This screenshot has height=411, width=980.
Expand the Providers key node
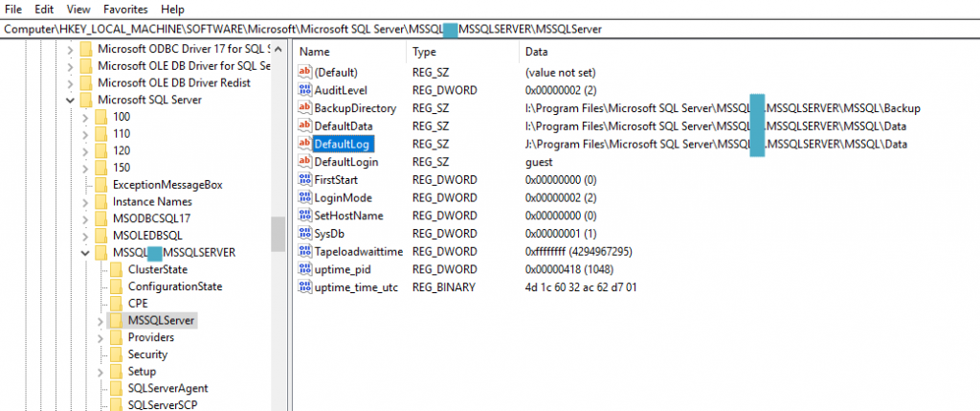(x=100, y=337)
